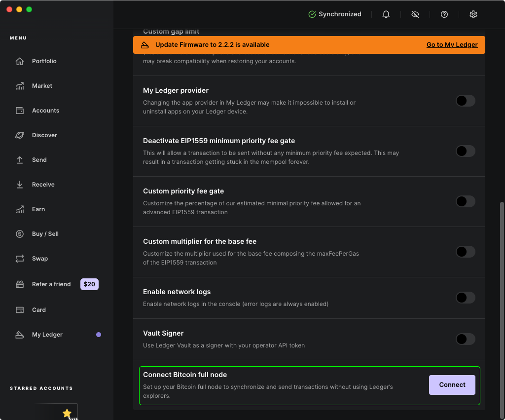Screen dimensions: 505x420
Task: Click the My Ledger device icon
Action: (20, 335)
